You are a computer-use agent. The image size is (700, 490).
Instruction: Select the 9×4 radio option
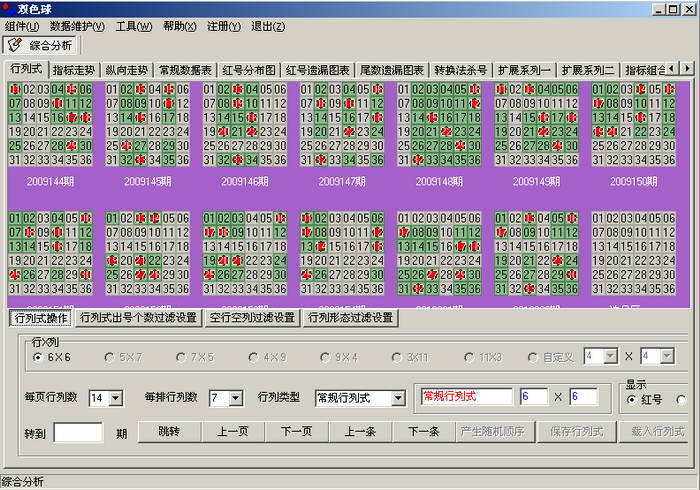click(x=339, y=357)
